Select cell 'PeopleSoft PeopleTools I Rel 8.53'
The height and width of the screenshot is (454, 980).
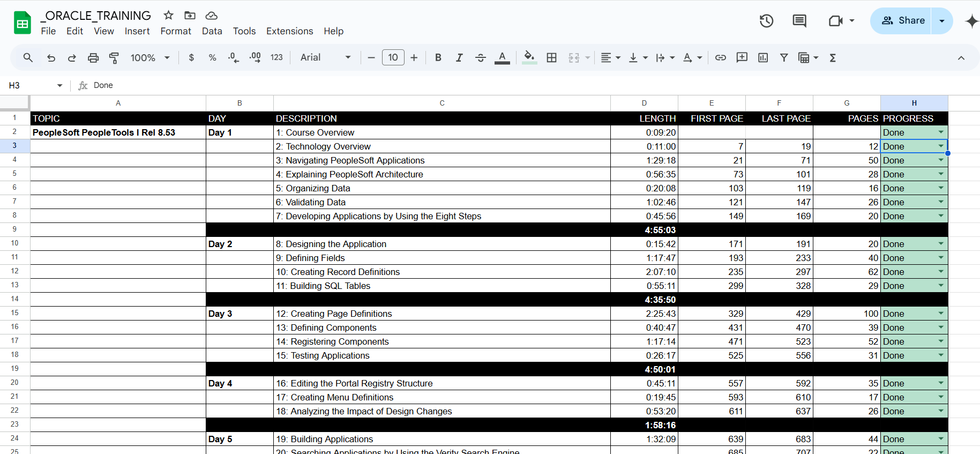click(x=118, y=132)
